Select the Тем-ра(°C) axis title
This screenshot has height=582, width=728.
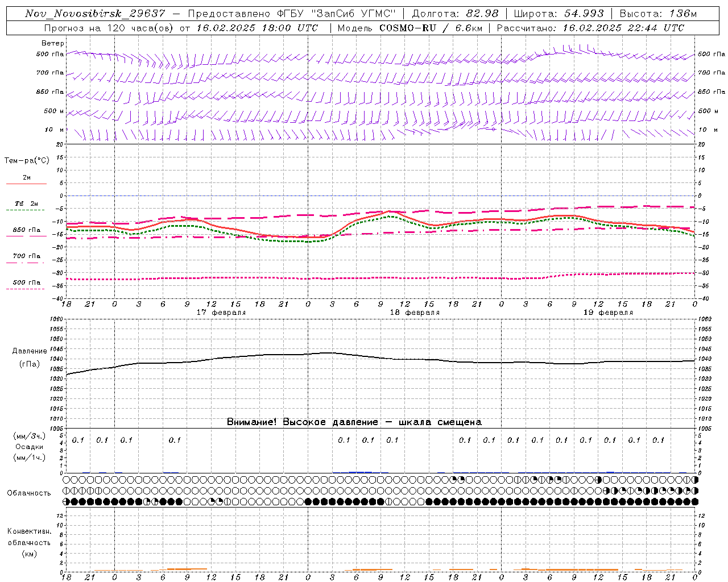point(27,161)
